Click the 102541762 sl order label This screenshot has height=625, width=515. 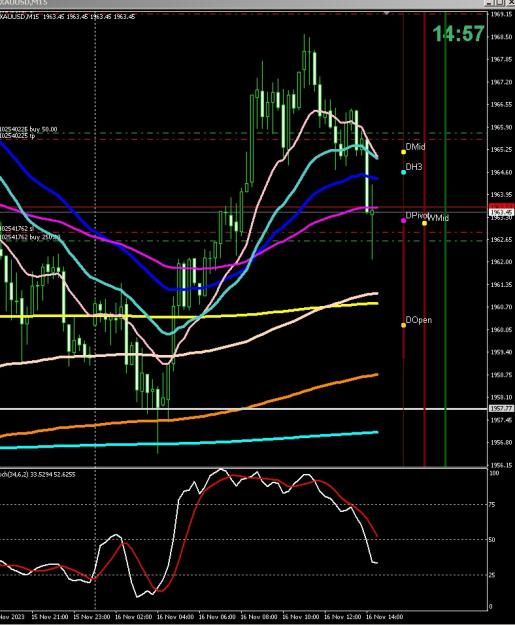[17, 229]
